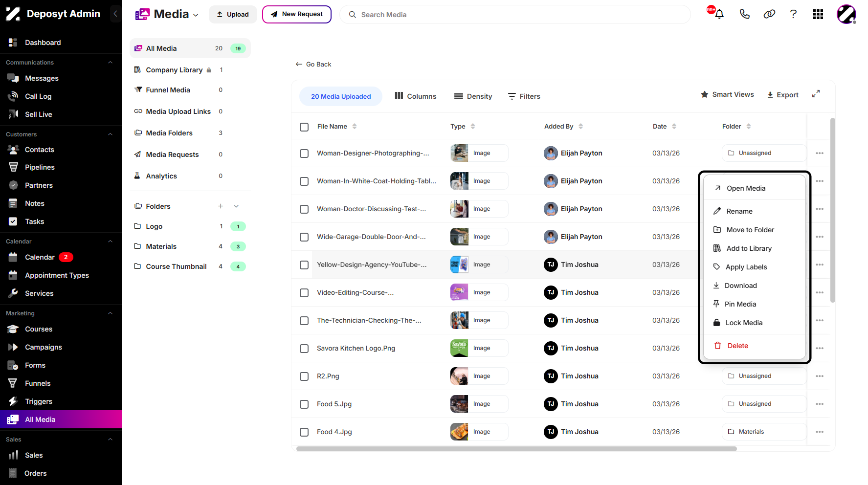
Task: Open row options for R2.Png
Action: tap(820, 376)
